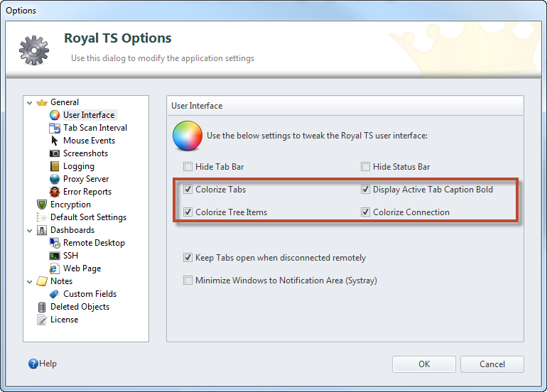Click the Mouse Events cursor icon
Screen dimensions: 547x392
(x=55, y=141)
